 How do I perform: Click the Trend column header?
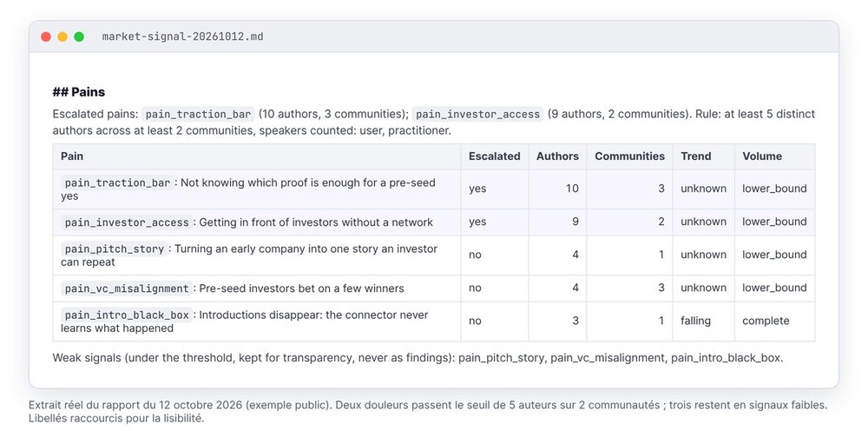pyautogui.click(x=696, y=156)
